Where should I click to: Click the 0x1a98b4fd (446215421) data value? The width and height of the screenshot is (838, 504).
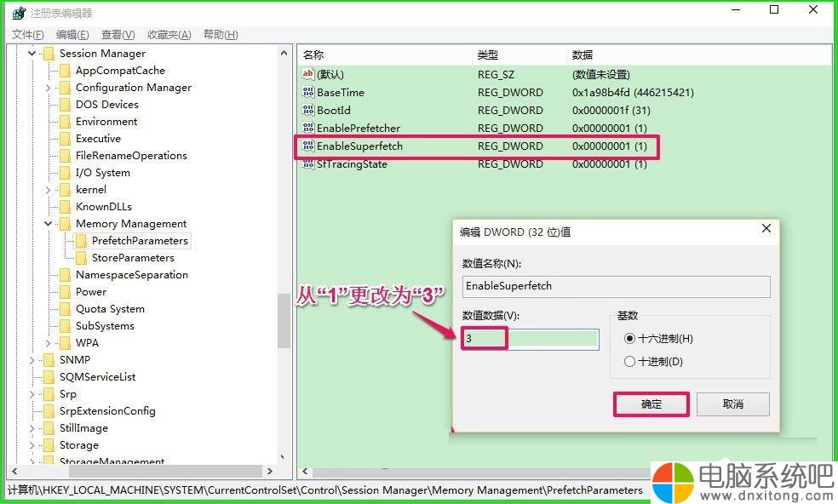click(633, 93)
